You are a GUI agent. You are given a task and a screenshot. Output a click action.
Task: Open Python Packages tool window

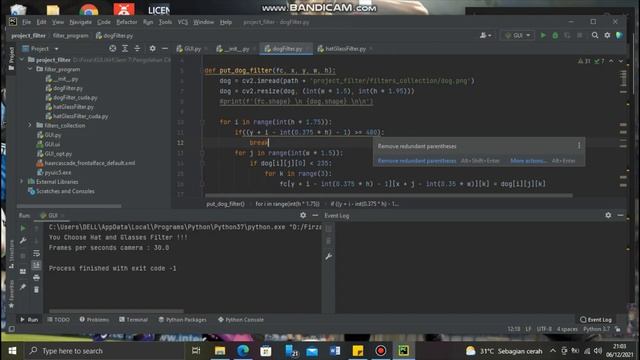pyautogui.click(x=182, y=320)
